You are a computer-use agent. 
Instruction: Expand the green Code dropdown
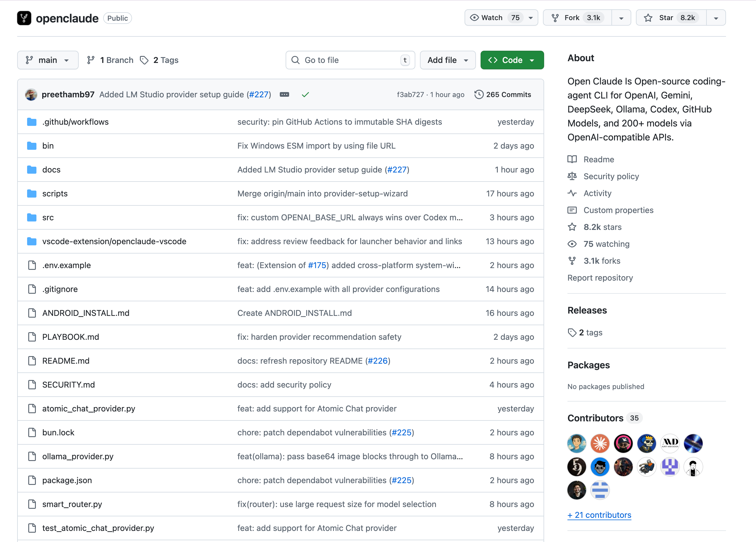(512, 60)
